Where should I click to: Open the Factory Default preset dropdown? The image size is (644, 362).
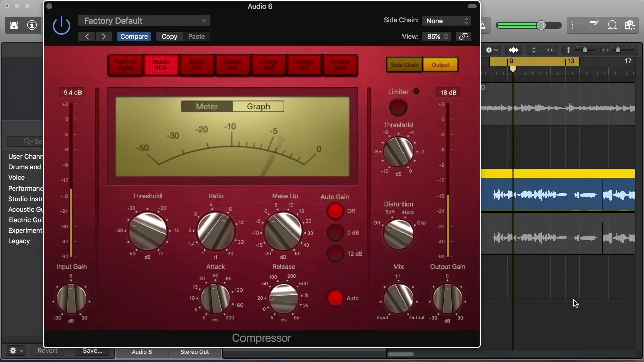(144, 21)
